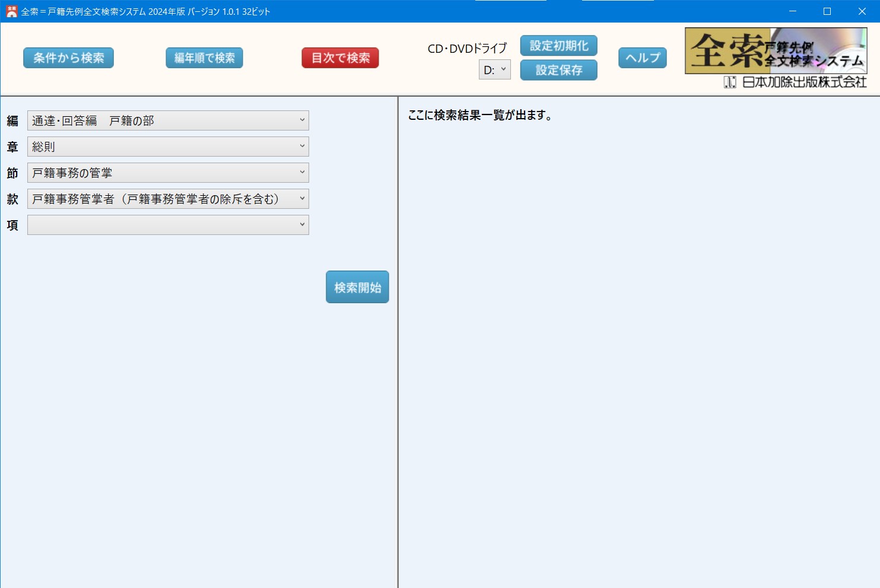
Task: Click the ここに検索結果一覧が出ます results pane text
Action: pos(480,116)
